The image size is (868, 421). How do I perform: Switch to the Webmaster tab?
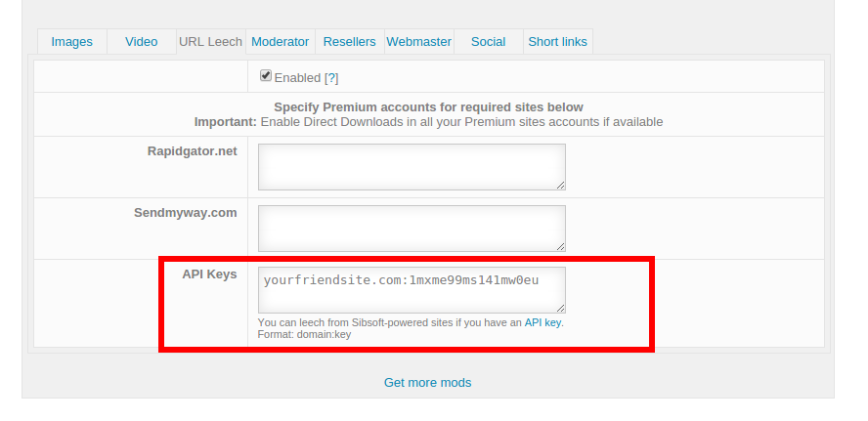pyautogui.click(x=419, y=42)
